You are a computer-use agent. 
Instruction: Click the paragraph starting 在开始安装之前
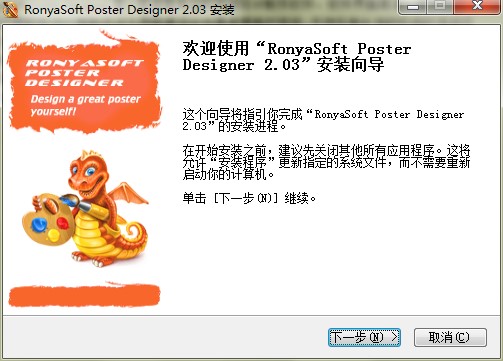click(326, 162)
